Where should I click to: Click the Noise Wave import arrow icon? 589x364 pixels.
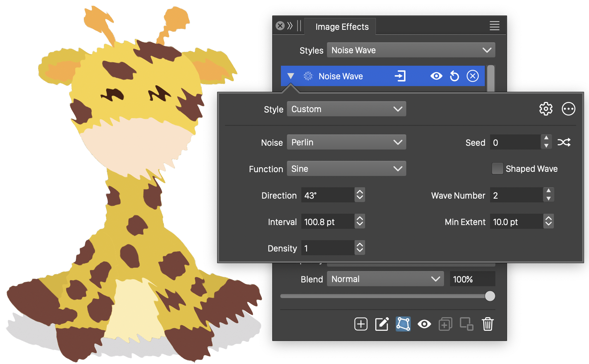[400, 76]
